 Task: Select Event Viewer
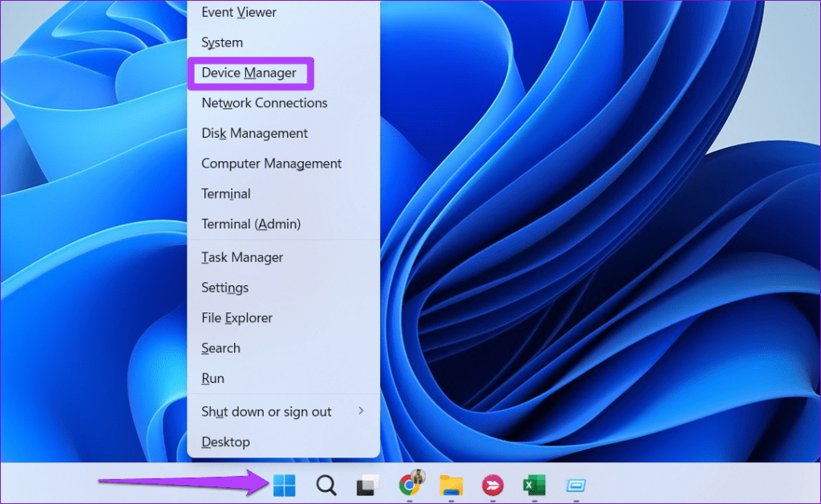pyautogui.click(x=238, y=12)
